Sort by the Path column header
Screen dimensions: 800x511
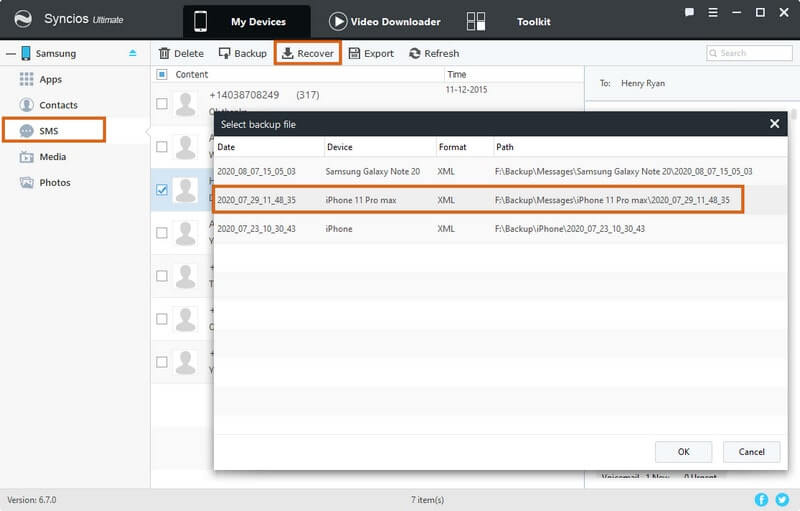click(505, 147)
